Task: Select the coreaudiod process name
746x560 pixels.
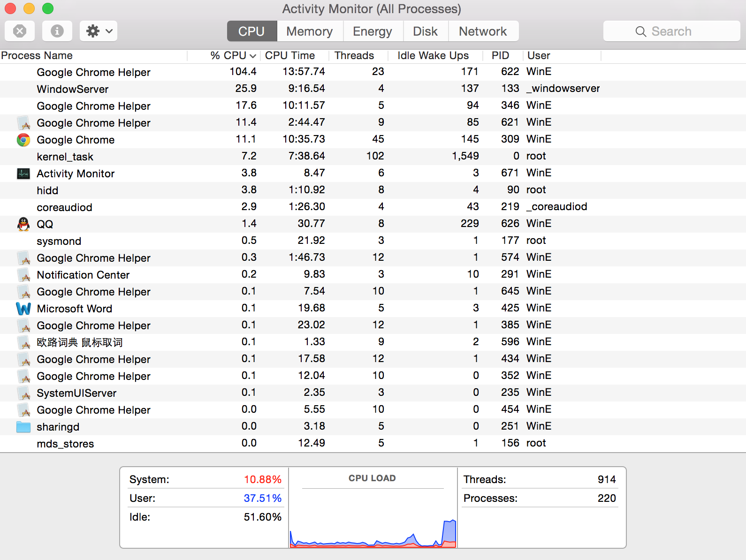Action: click(65, 207)
